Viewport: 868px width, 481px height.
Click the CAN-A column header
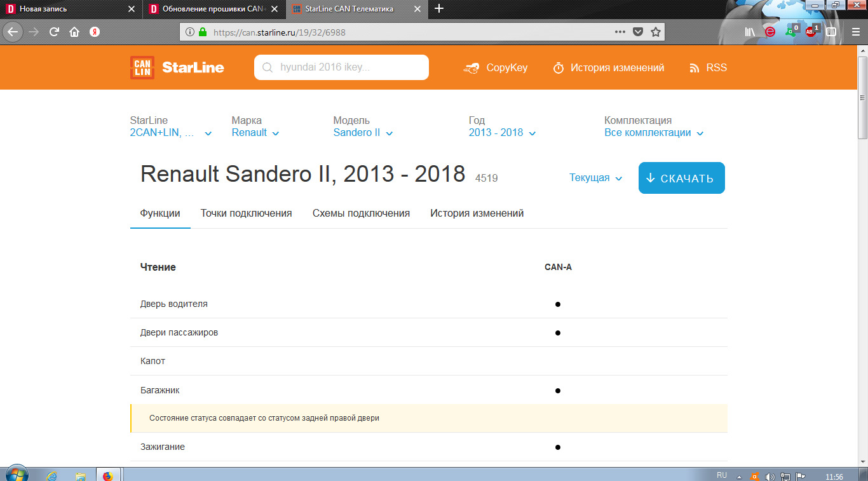click(x=558, y=268)
